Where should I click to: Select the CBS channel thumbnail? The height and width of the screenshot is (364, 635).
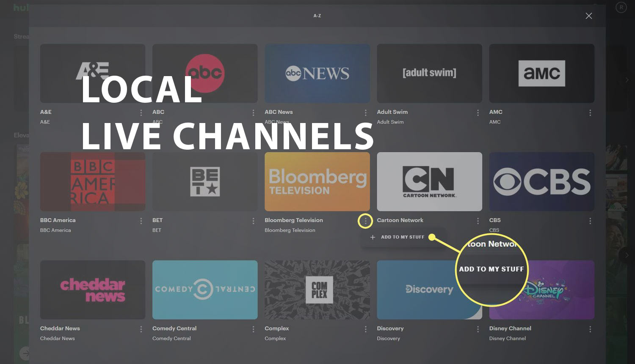tap(542, 182)
